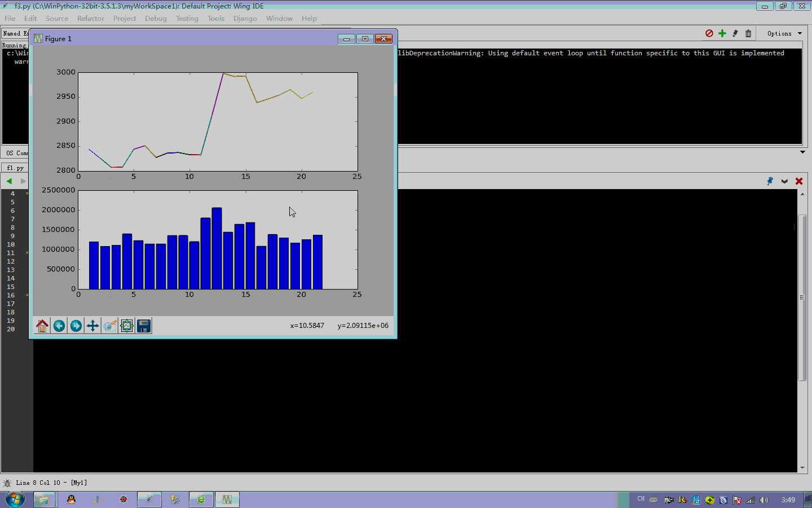The image size is (812, 508).
Task: Save the figure with floppy icon
Action: [x=144, y=326]
